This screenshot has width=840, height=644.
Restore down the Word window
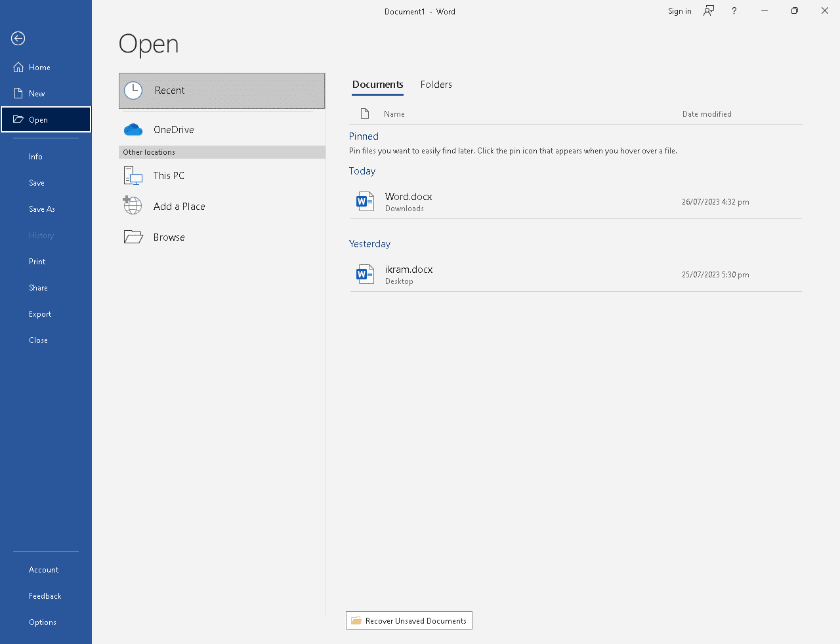(795, 11)
